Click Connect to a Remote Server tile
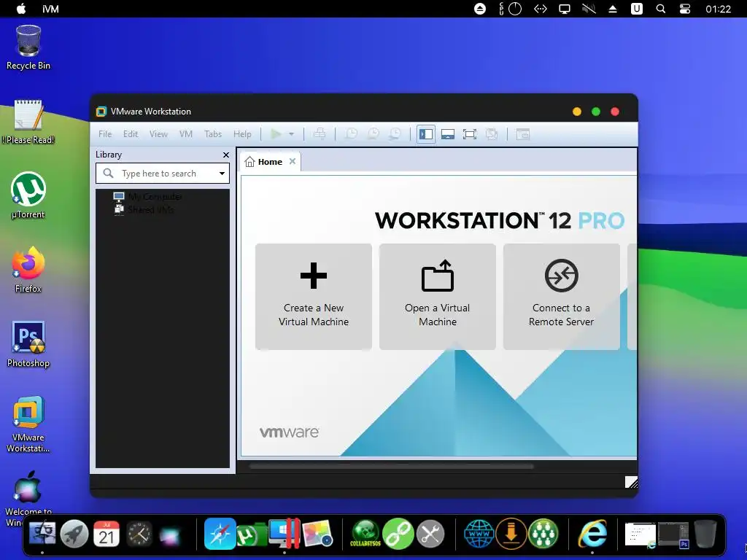Viewport: 747px width, 560px height. [x=561, y=297]
